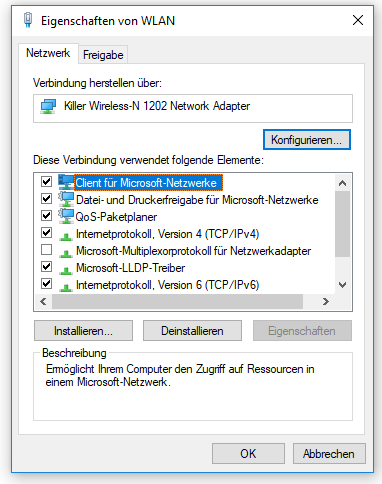Click the green IPv6 protocol icon
The image size is (382, 484).
(66, 287)
